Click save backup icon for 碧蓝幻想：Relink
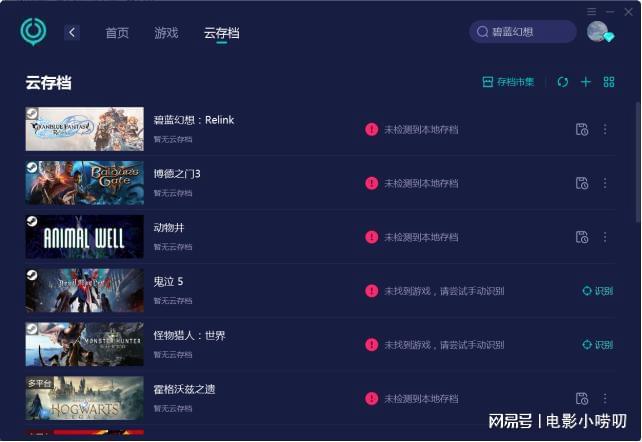The image size is (642, 442). (x=582, y=129)
